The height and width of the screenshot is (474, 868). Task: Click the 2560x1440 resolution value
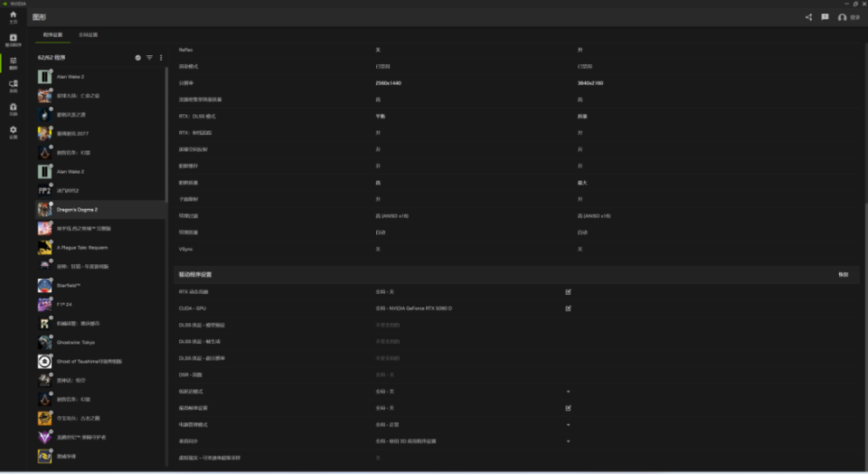coord(388,83)
